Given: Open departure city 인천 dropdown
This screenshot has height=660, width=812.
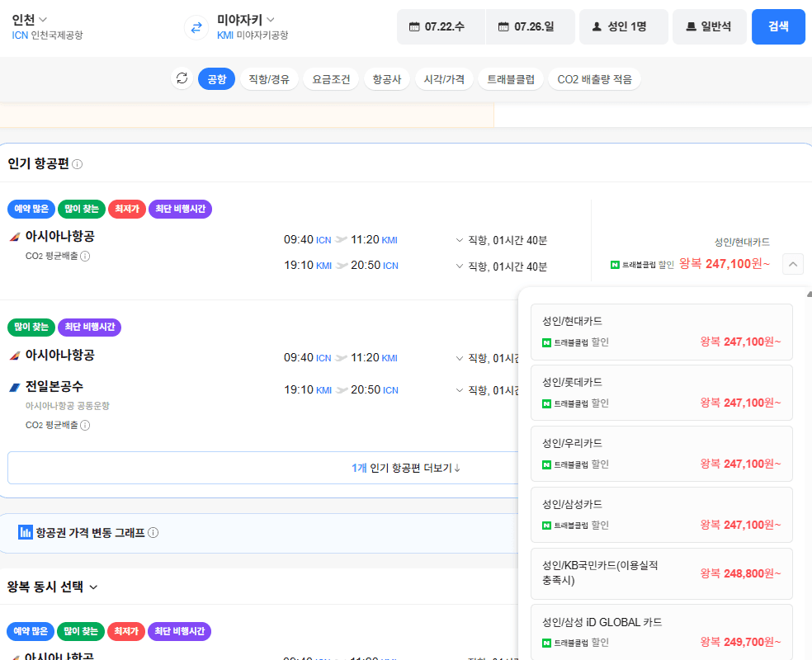Looking at the screenshot, I should 30,20.
